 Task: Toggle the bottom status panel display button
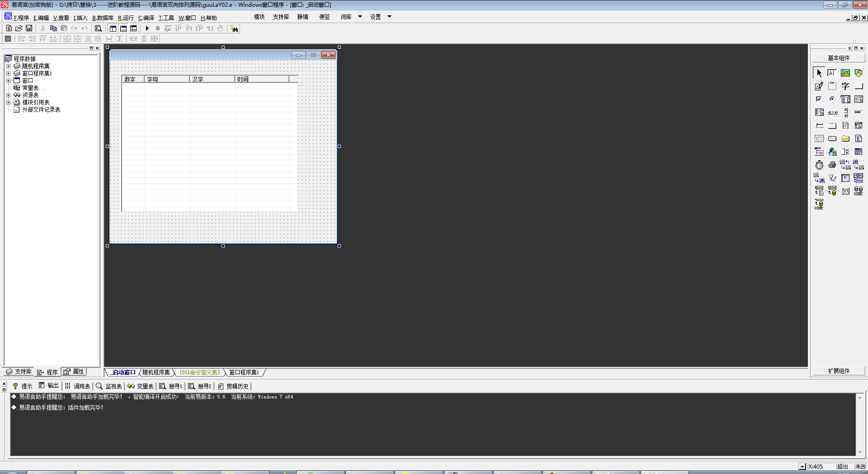tap(123, 28)
